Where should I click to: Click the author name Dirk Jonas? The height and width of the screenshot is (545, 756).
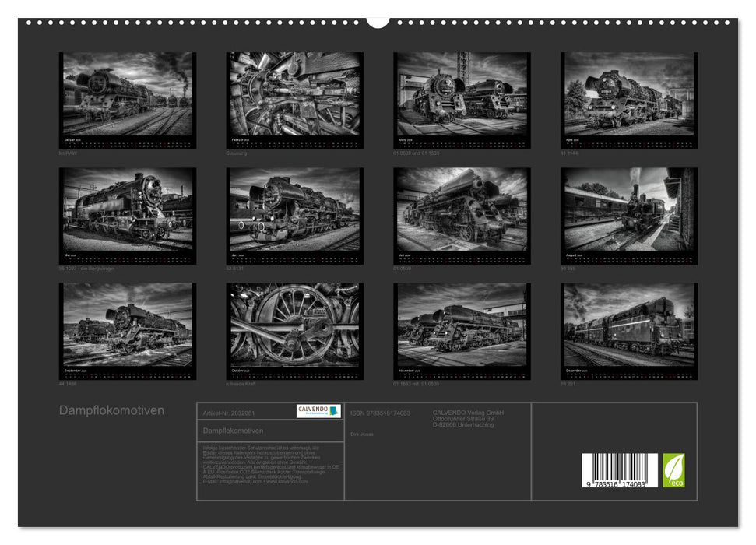click(x=362, y=434)
